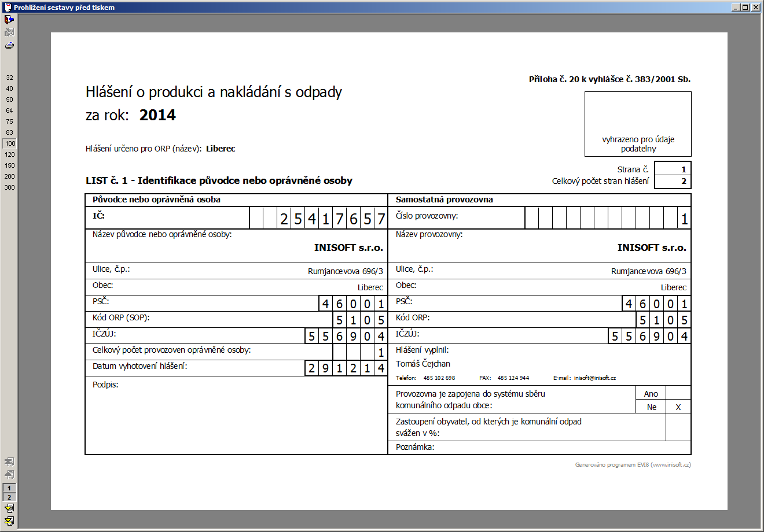764x532 pixels.
Task: Set zoom level to 150
Action: pyautogui.click(x=10, y=165)
